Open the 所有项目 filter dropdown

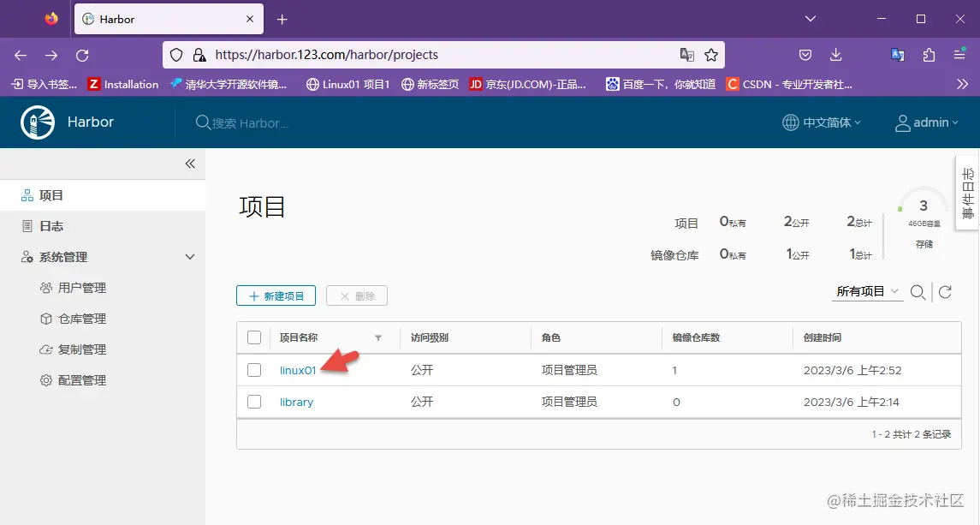point(868,291)
